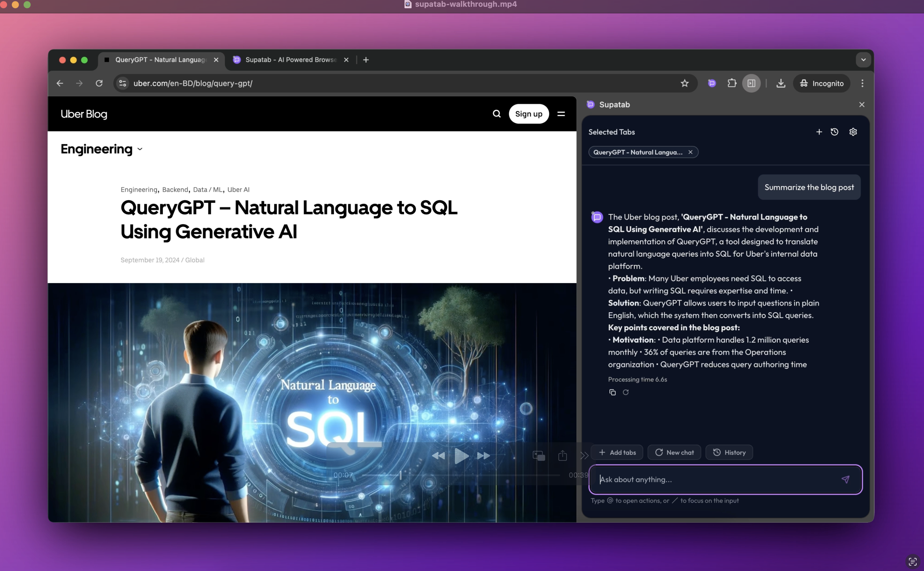This screenshot has width=924, height=571.
Task: Regenerate the Supatab summary response
Action: click(x=625, y=392)
